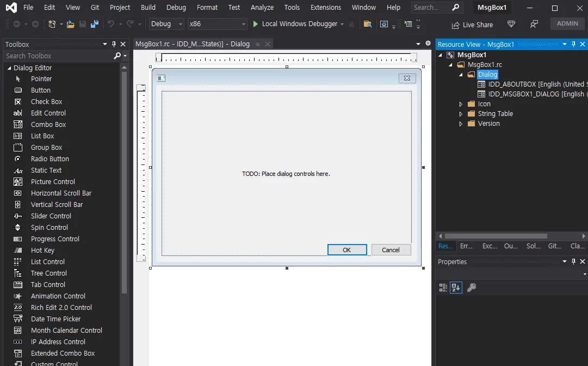Open the x86 platform dropdown

click(x=217, y=24)
